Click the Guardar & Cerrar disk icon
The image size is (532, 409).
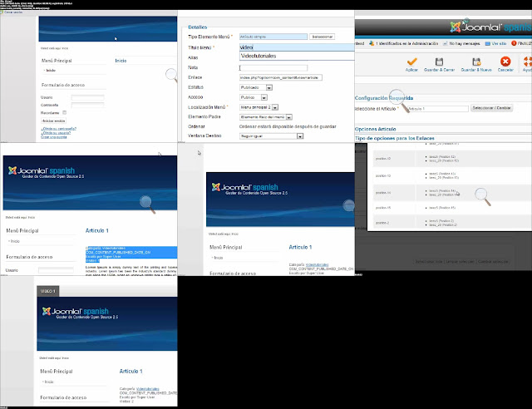point(439,62)
